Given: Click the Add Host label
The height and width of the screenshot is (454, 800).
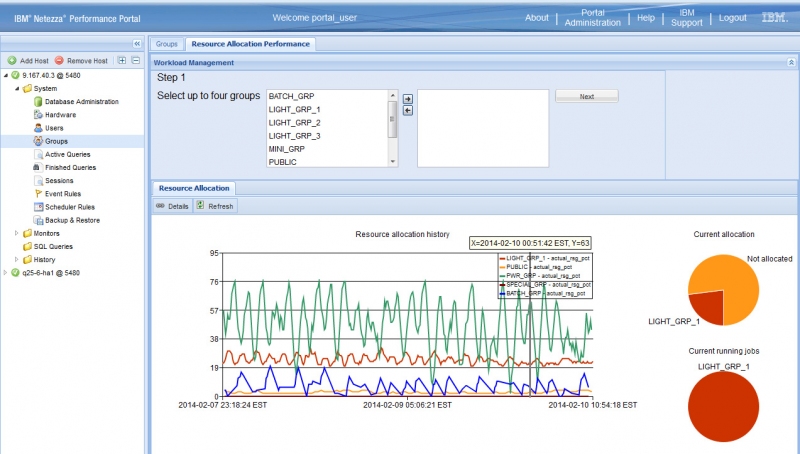Looking at the screenshot, I should coord(34,61).
